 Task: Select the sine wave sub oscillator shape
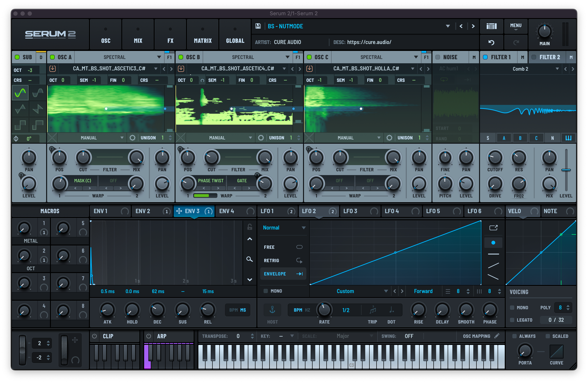[20, 93]
